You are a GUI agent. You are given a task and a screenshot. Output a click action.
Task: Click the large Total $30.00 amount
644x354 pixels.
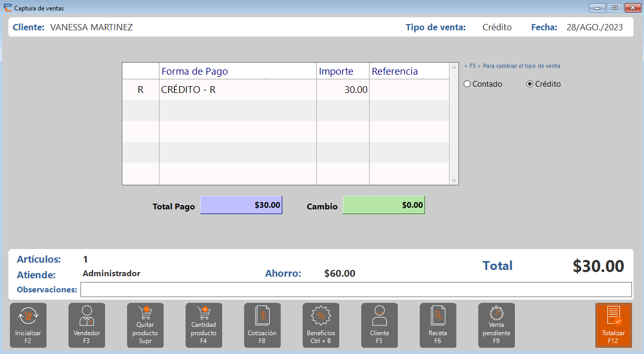(599, 266)
